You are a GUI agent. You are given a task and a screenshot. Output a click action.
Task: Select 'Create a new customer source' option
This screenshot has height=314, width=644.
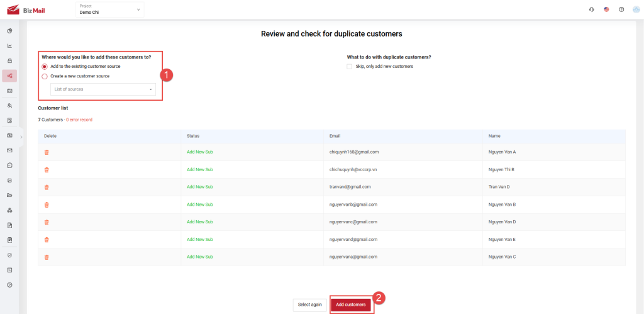(x=45, y=76)
